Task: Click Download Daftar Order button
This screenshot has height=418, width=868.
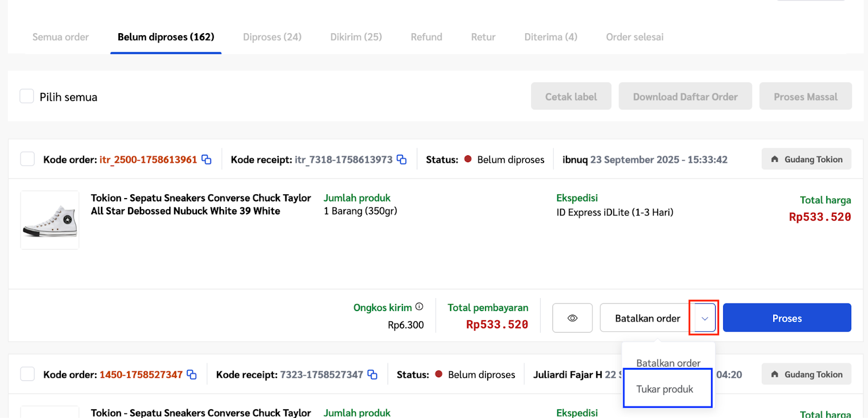Action: 685,97
